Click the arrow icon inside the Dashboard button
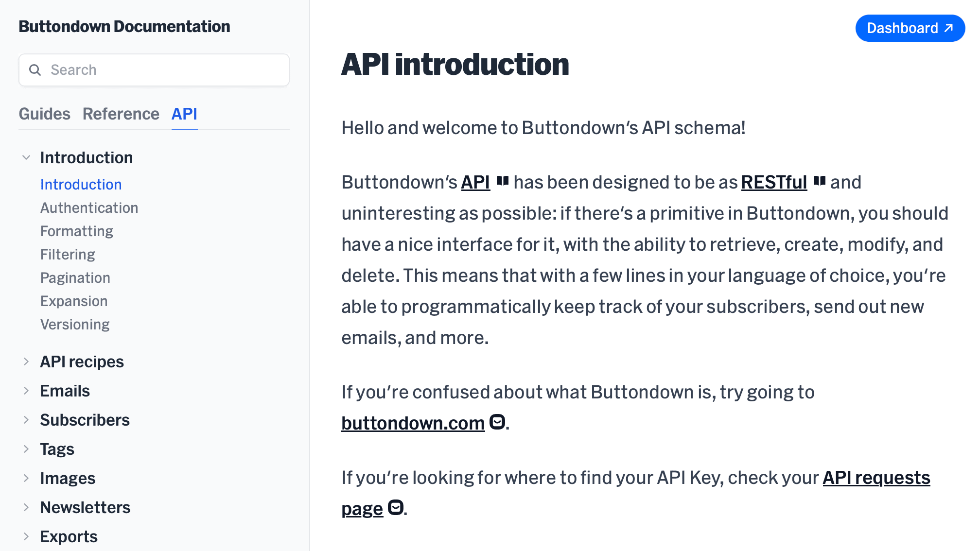980x551 pixels. click(x=945, y=28)
